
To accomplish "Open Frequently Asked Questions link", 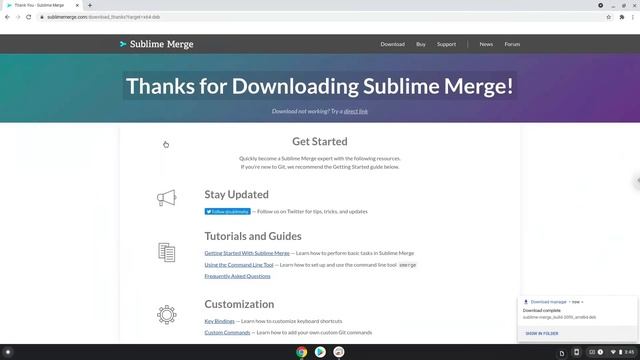I will [237, 276].
